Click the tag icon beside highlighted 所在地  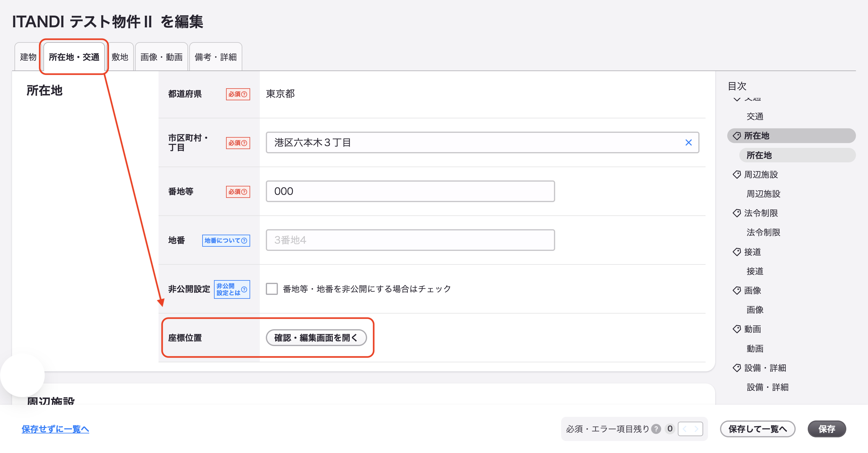[737, 136]
